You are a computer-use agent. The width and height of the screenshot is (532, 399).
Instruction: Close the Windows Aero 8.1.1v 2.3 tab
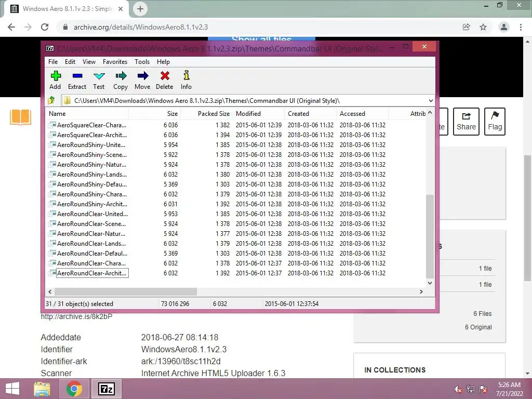coord(121,9)
